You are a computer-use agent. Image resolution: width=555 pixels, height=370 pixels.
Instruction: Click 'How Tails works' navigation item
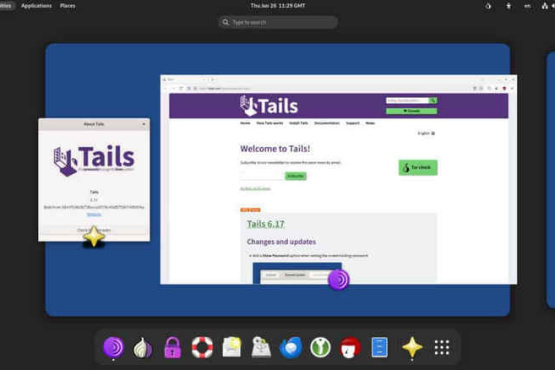[270, 123]
